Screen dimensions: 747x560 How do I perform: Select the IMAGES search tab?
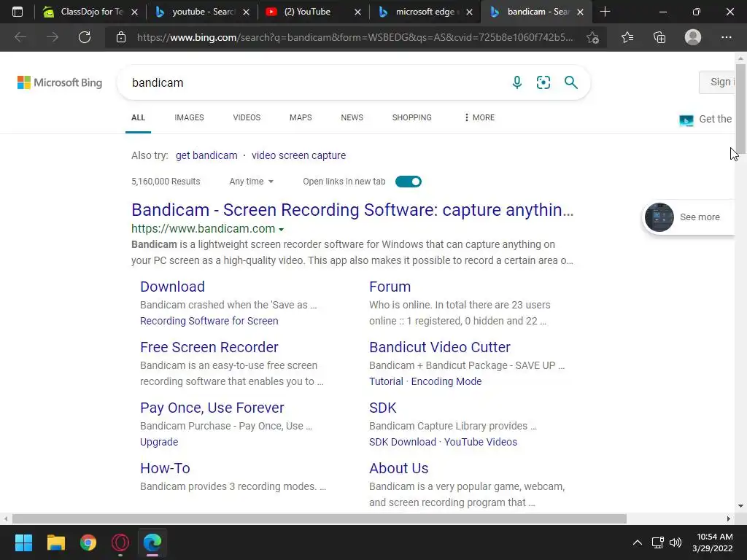(189, 117)
